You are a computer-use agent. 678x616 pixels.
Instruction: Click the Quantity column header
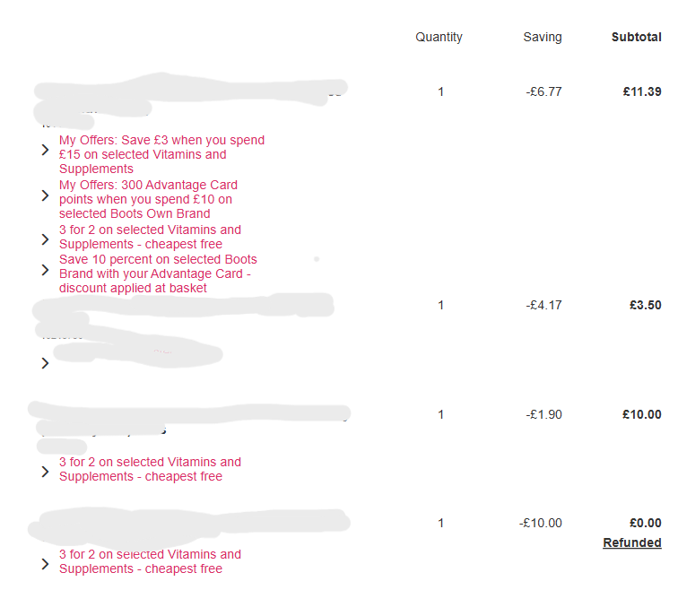click(x=439, y=37)
